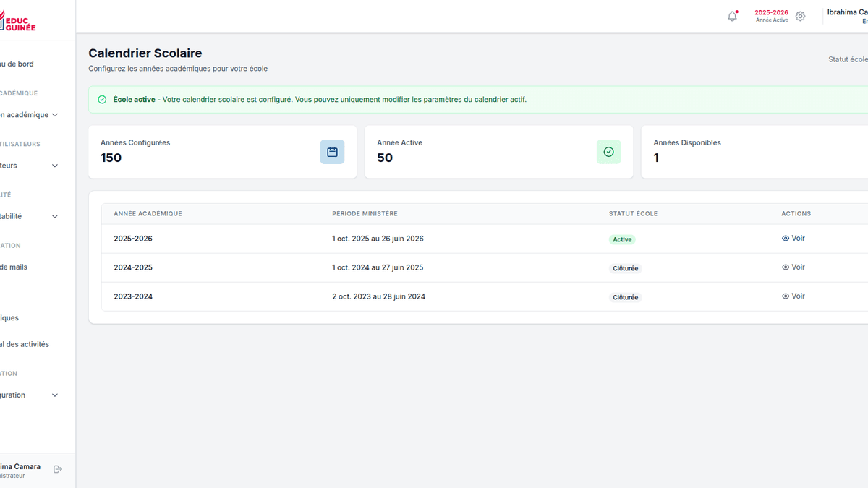Expand the sidebar chevron under the UTILISATEURS heading

point(55,166)
